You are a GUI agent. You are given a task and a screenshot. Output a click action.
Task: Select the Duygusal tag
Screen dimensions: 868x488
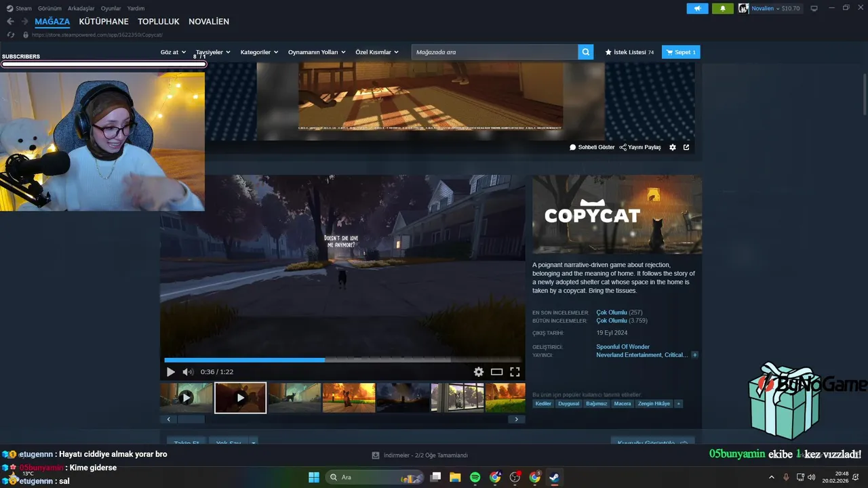pyautogui.click(x=569, y=403)
